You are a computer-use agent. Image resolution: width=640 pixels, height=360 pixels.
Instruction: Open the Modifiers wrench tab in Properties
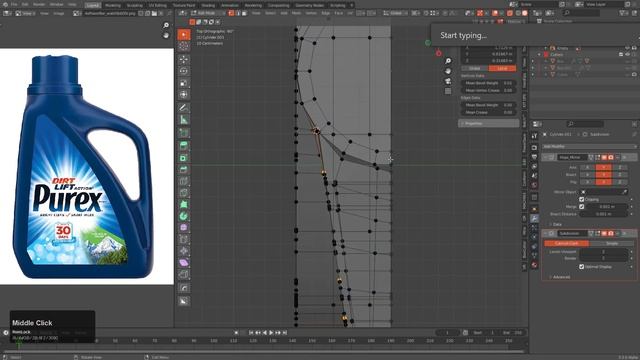pyautogui.click(x=534, y=218)
